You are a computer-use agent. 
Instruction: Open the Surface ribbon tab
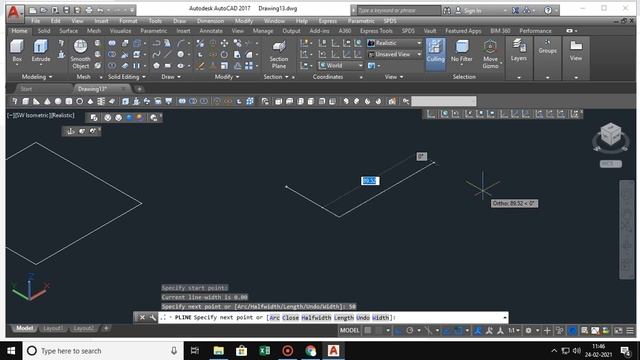coord(68,31)
